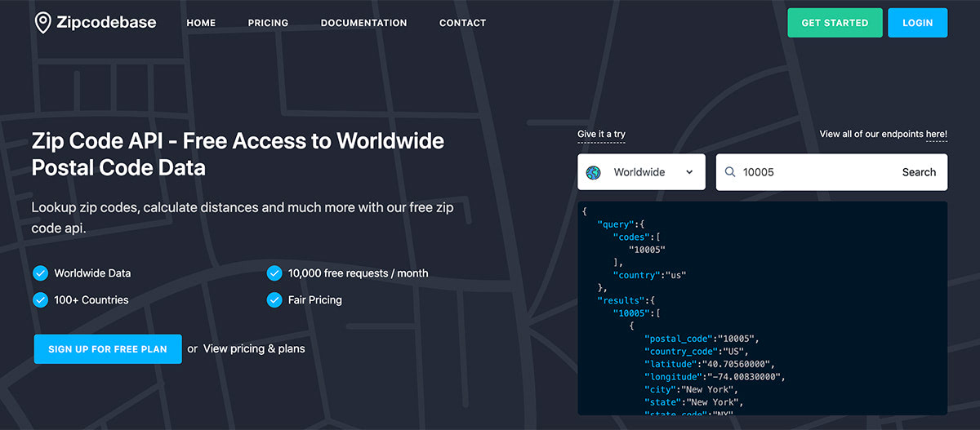
Task: Expand the Worldwide country dropdown arrow
Action: [x=689, y=172]
